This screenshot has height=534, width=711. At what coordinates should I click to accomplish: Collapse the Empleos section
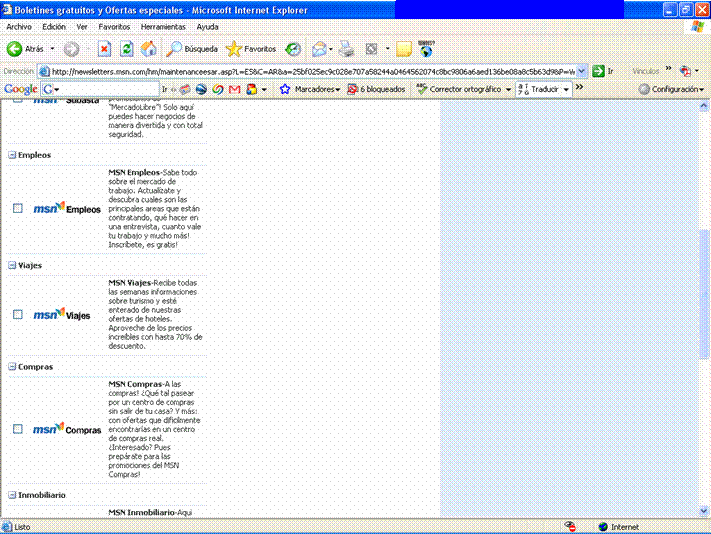pos(12,155)
